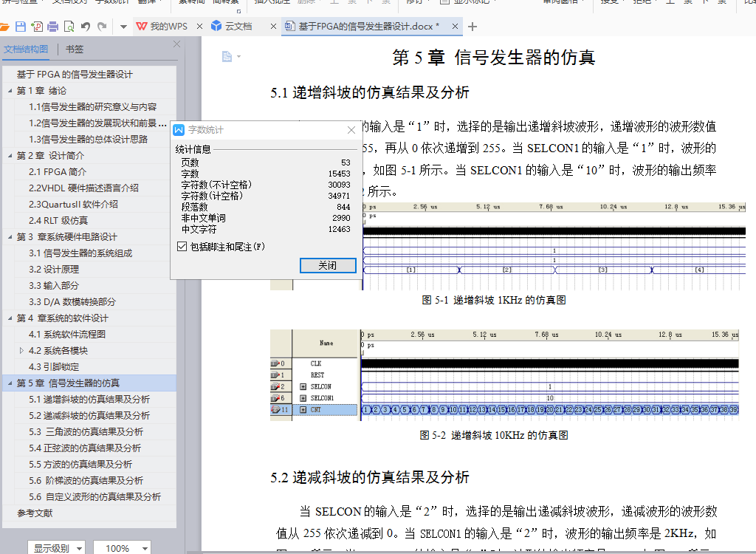Switch to the 云文档 tab
Viewport: 756px width, 554px height.
tap(232, 27)
